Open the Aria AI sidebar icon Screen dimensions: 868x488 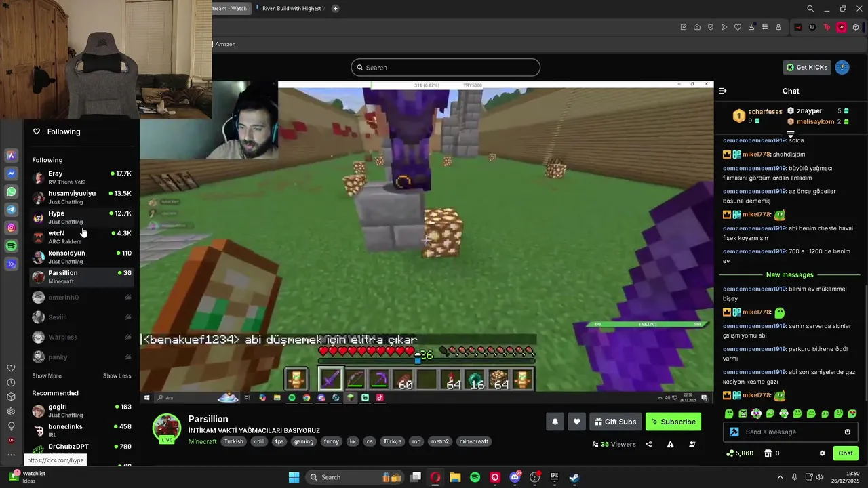12,155
